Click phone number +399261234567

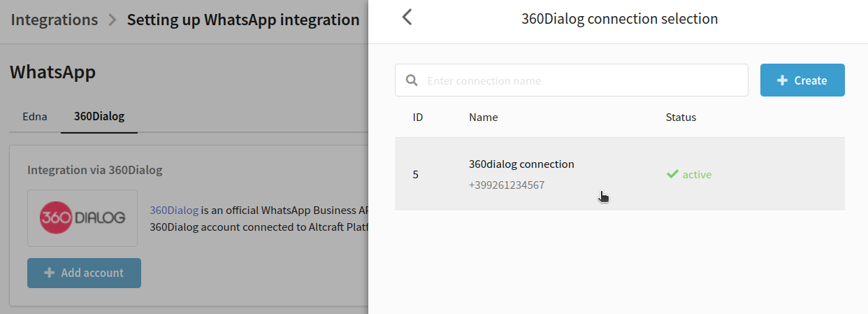[507, 185]
